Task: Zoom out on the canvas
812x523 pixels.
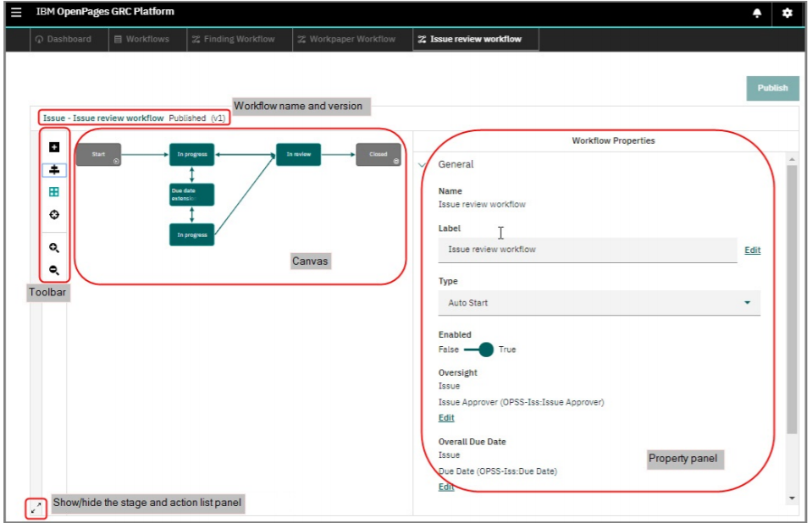Action: pos(54,270)
